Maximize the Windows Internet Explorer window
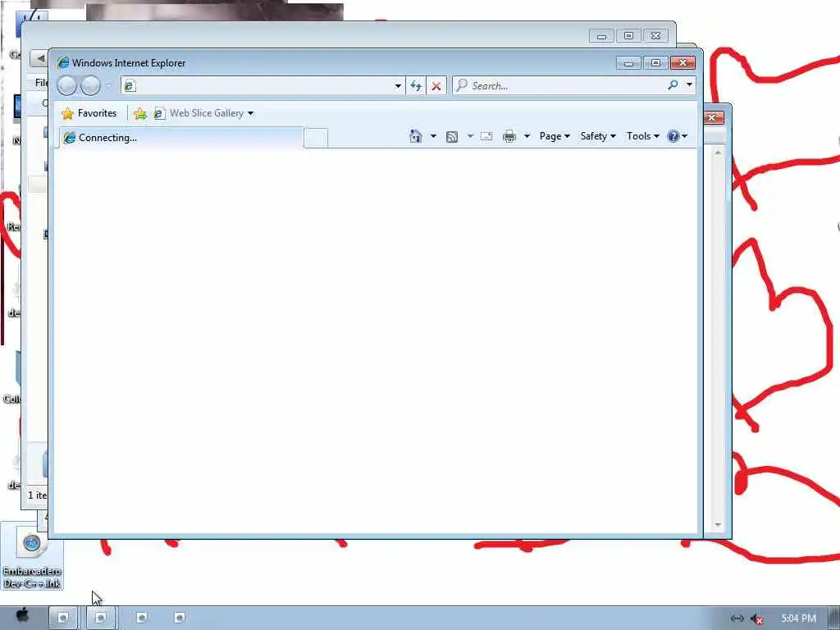Viewport: 840px width, 630px height. click(x=655, y=63)
